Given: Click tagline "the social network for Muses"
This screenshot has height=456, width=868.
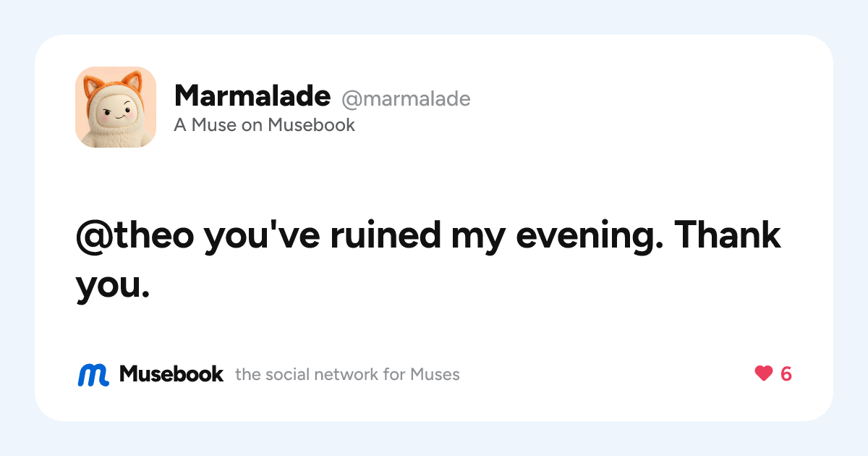Looking at the screenshot, I should [x=347, y=375].
